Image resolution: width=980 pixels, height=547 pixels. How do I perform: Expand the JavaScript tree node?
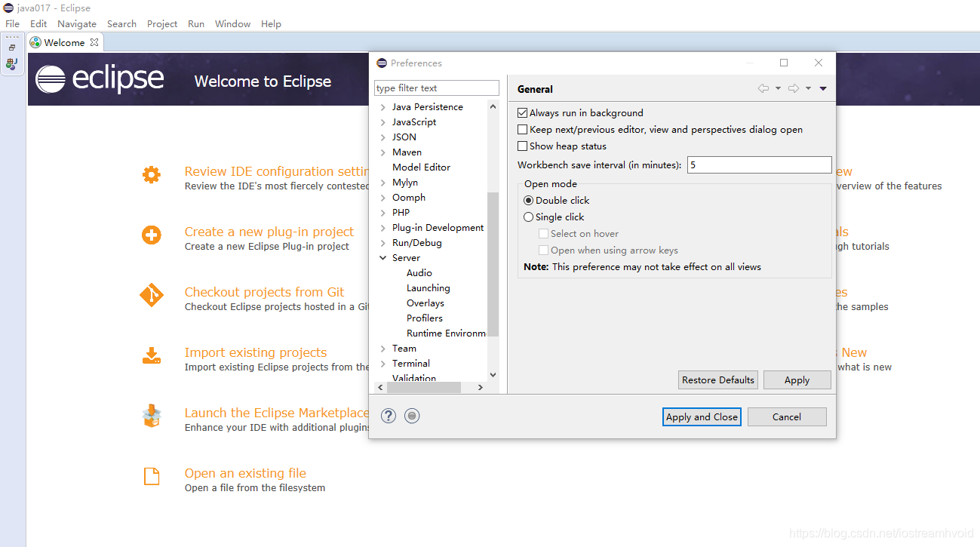(383, 122)
